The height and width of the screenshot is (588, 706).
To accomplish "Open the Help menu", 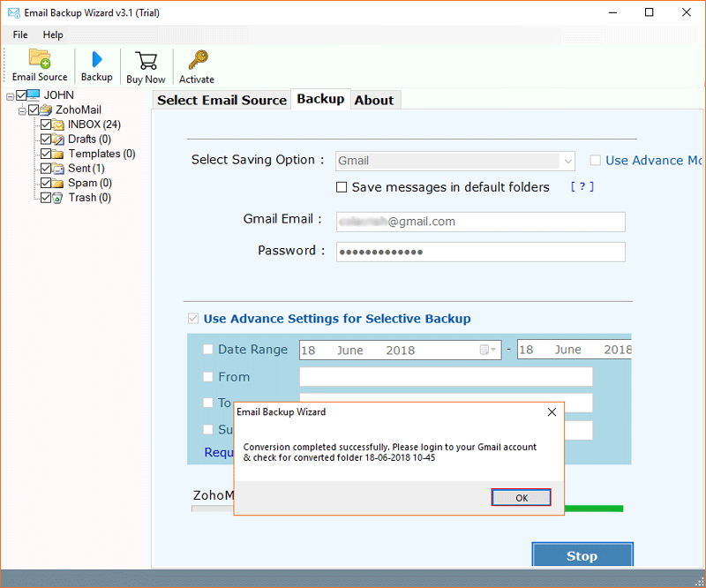I will [53, 34].
